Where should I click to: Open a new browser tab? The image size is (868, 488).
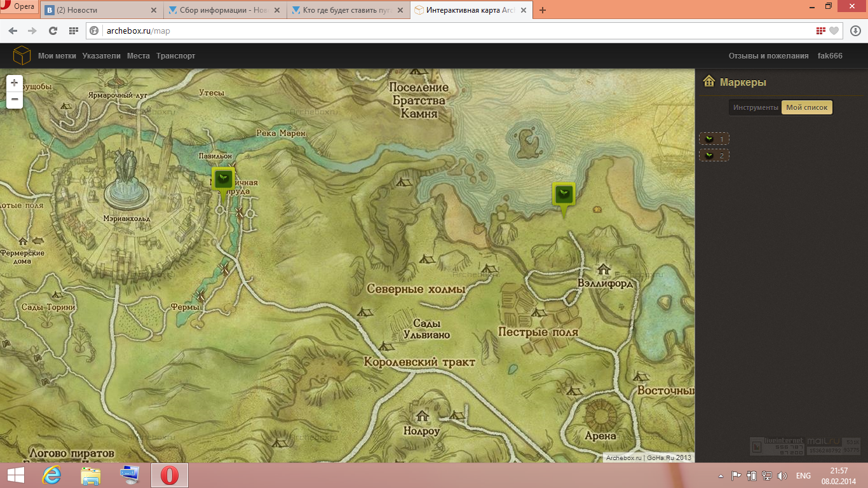pyautogui.click(x=543, y=10)
